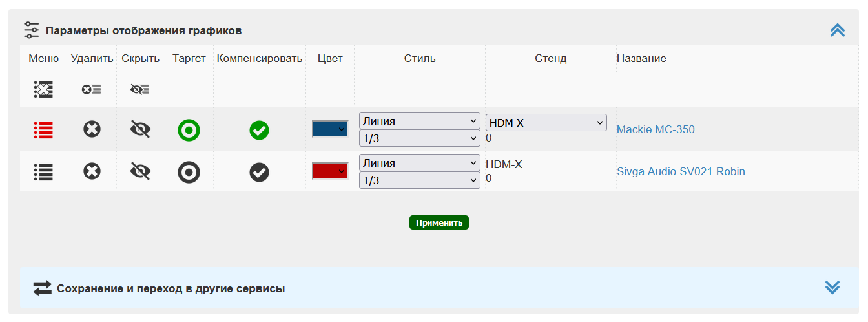Click the clear-all menu header icon
The image size is (868, 322).
click(x=43, y=90)
